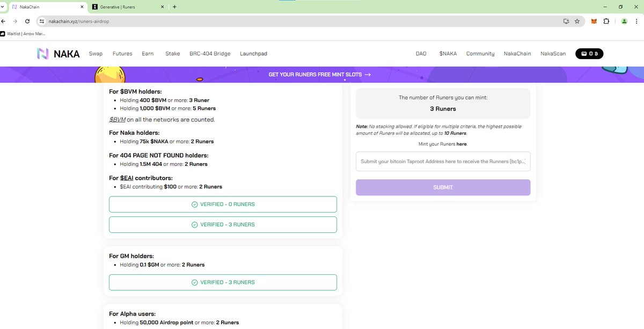This screenshot has width=644, height=329.
Task: Click the Submit button
Action: pos(443,187)
